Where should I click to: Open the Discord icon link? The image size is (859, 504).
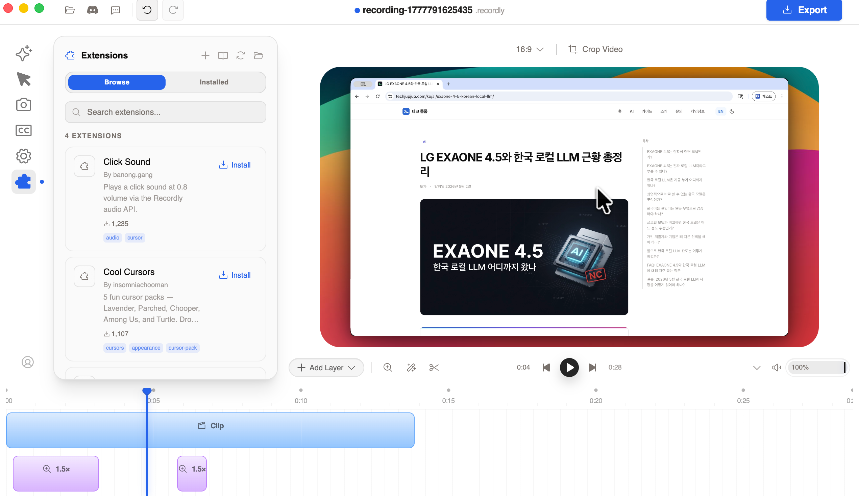92,10
